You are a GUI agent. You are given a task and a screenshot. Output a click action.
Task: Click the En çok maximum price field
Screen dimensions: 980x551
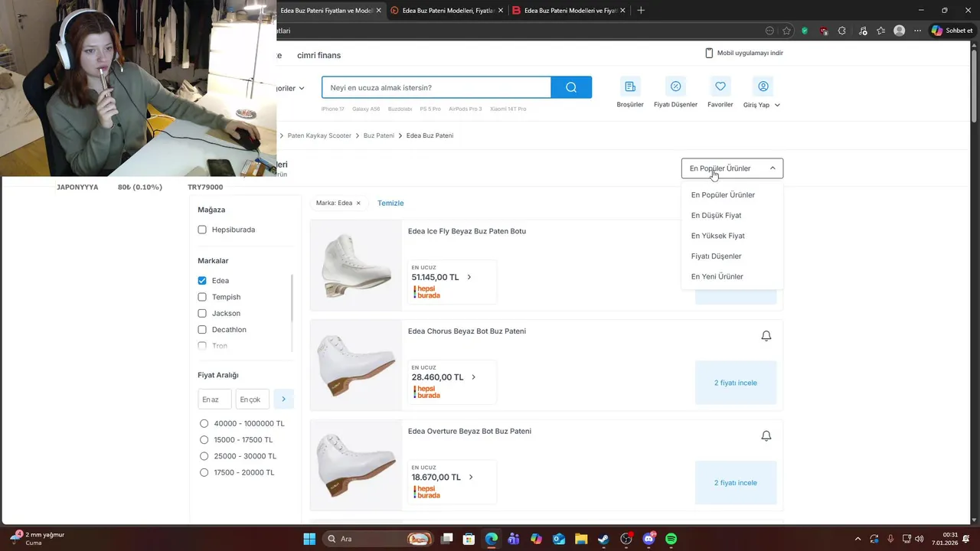pos(253,399)
